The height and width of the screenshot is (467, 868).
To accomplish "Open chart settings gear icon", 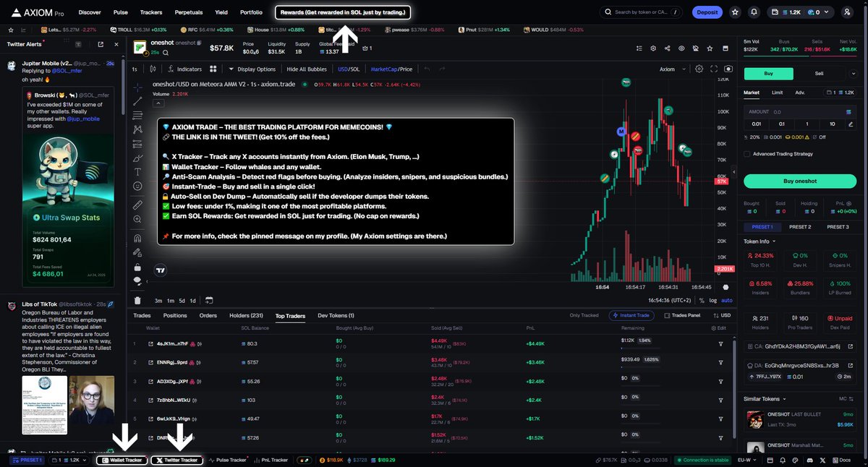I will (x=699, y=69).
